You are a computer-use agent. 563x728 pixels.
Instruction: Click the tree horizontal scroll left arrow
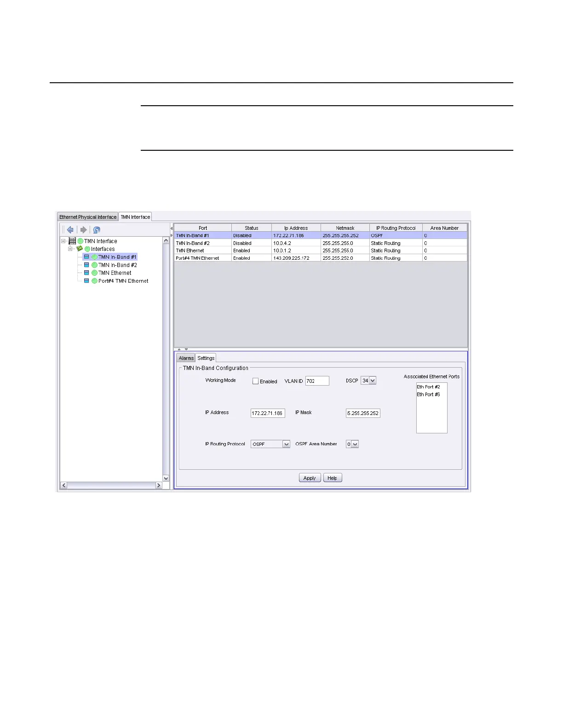pyautogui.click(x=64, y=485)
